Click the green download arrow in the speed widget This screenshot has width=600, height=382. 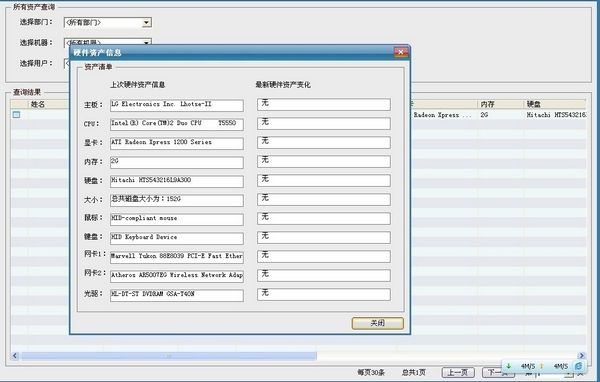(x=509, y=366)
